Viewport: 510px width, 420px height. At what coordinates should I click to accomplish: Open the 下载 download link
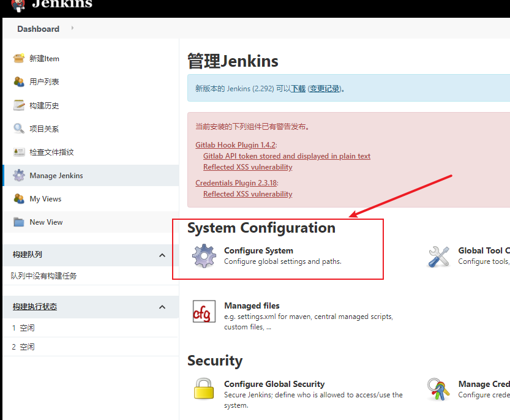tap(298, 88)
